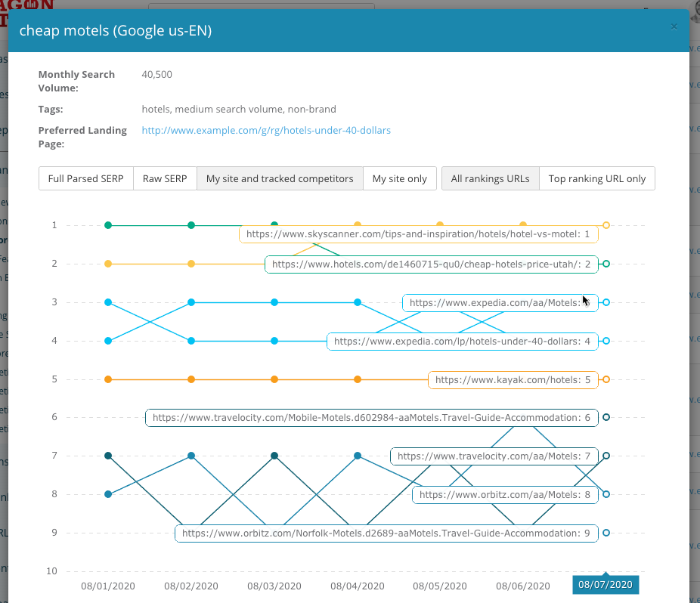Click the kayak.com hotels rank 5 label
The width and height of the screenshot is (700, 603).
click(513, 380)
